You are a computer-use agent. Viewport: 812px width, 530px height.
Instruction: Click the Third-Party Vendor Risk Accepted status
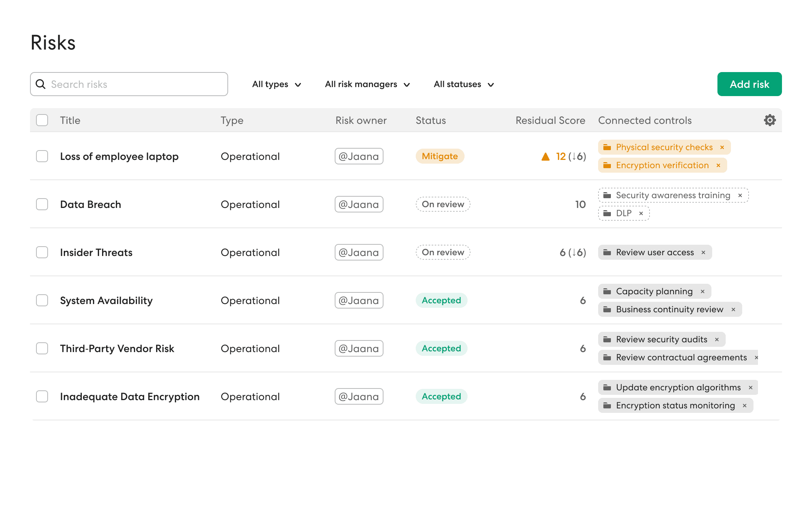click(441, 348)
